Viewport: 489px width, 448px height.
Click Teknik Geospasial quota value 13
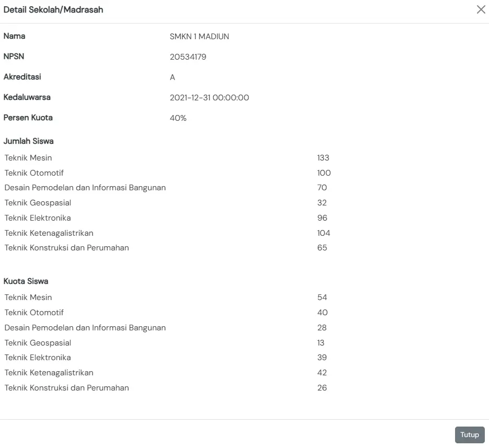[x=321, y=343]
